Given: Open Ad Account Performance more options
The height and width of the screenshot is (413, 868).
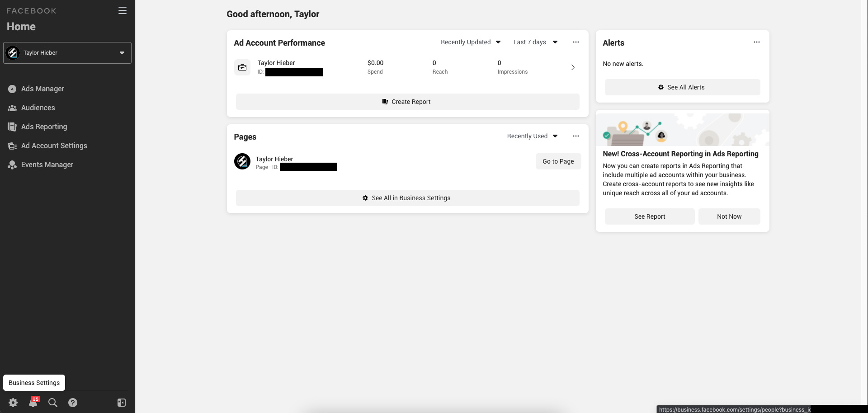Looking at the screenshot, I should pyautogui.click(x=576, y=42).
